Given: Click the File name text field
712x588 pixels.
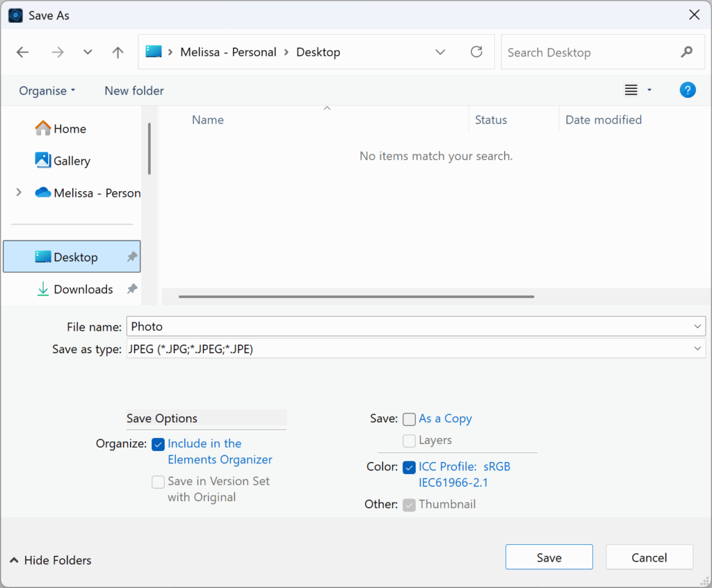Looking at the screenshot, I should tap(410, 327).
